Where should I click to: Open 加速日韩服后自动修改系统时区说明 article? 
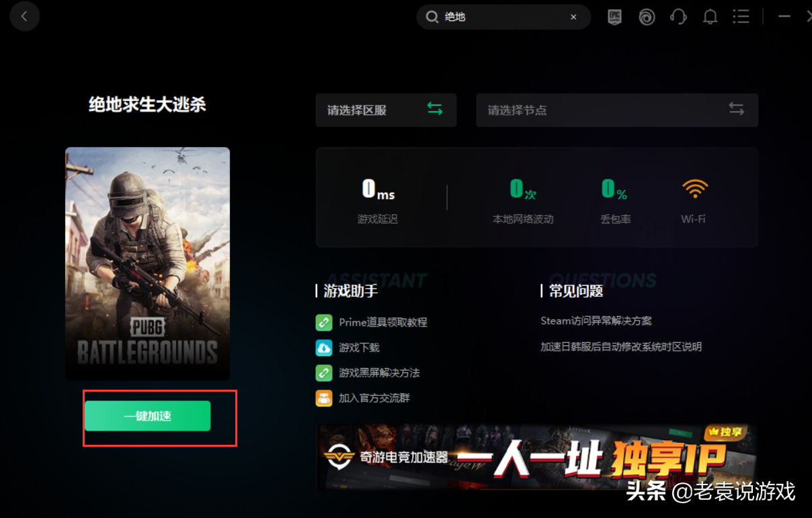coord(621,347)
